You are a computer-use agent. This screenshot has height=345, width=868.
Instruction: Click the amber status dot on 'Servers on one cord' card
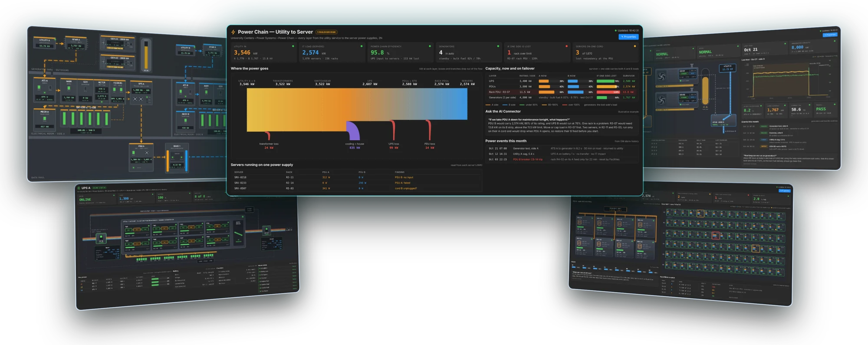click(635, 46)
